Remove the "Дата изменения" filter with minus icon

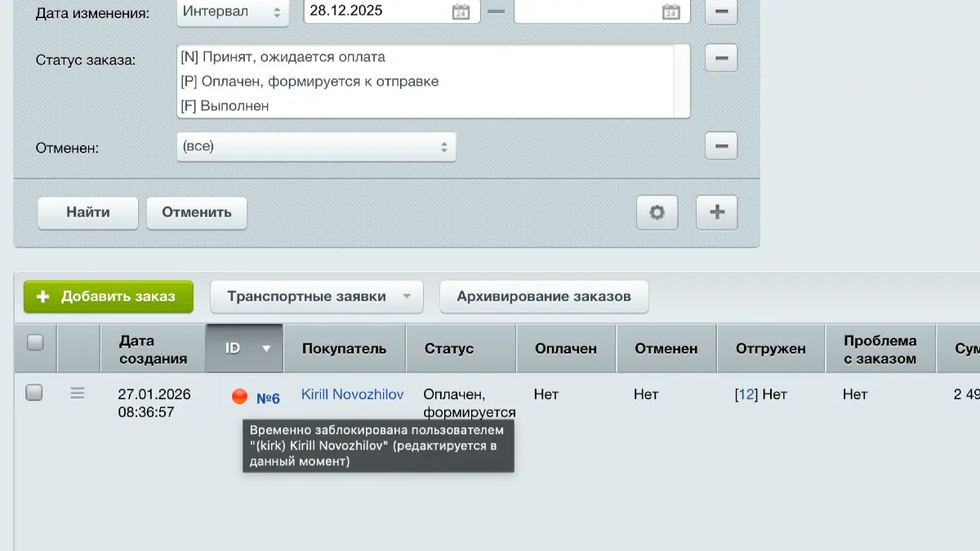(x=720, y=11)
